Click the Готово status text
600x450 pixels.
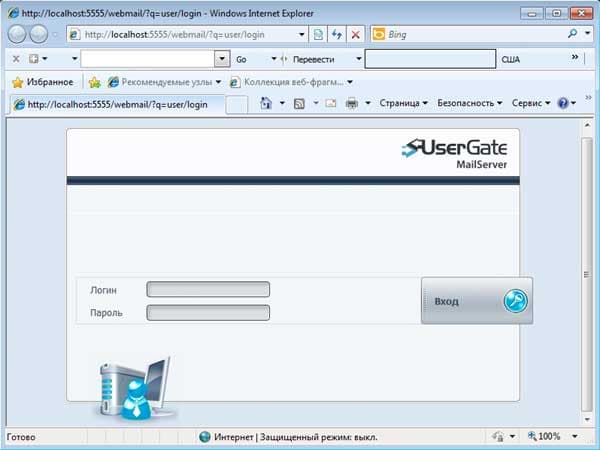pos(21,437)
